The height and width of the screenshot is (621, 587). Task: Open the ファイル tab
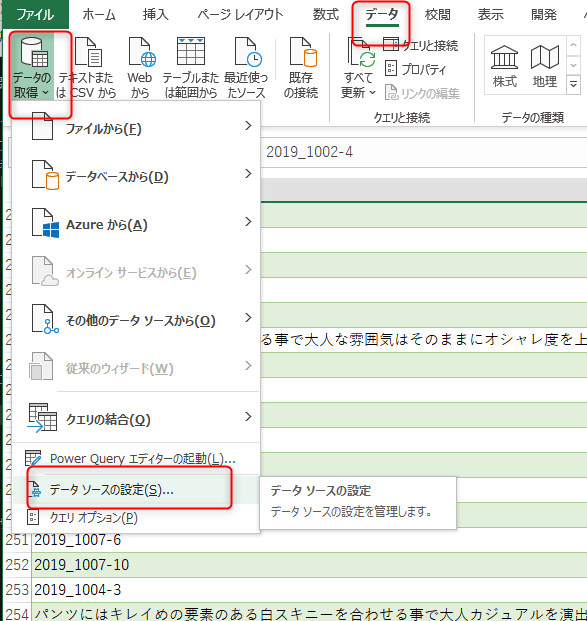[35, 15]
